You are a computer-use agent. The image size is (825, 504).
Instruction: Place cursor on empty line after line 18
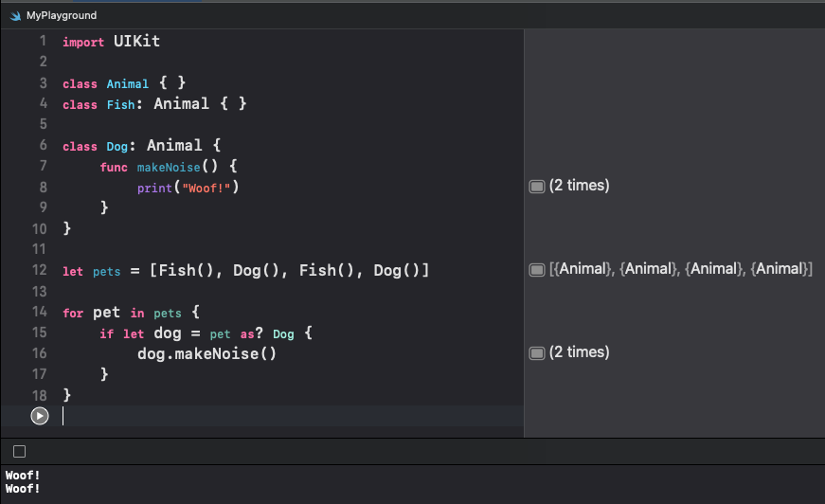tap(293, 416)
